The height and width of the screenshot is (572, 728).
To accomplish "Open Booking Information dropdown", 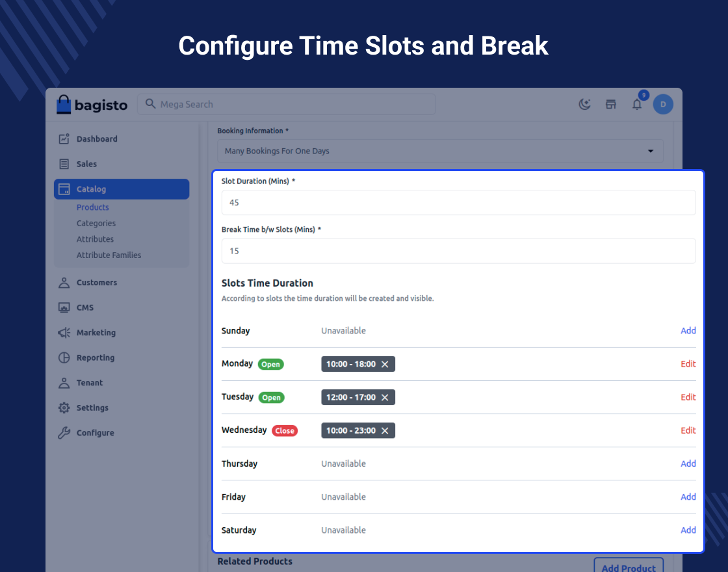I will tap(440, 151).
